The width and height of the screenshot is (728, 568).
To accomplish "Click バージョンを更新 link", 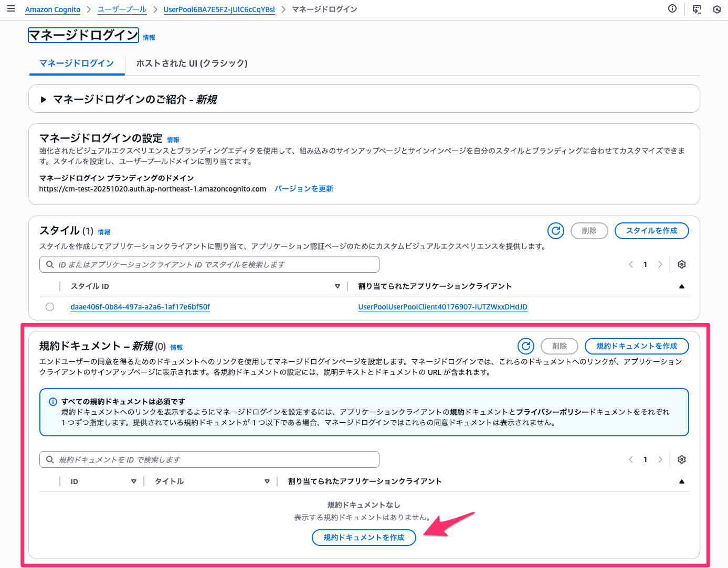I will [x=304, y=189].
